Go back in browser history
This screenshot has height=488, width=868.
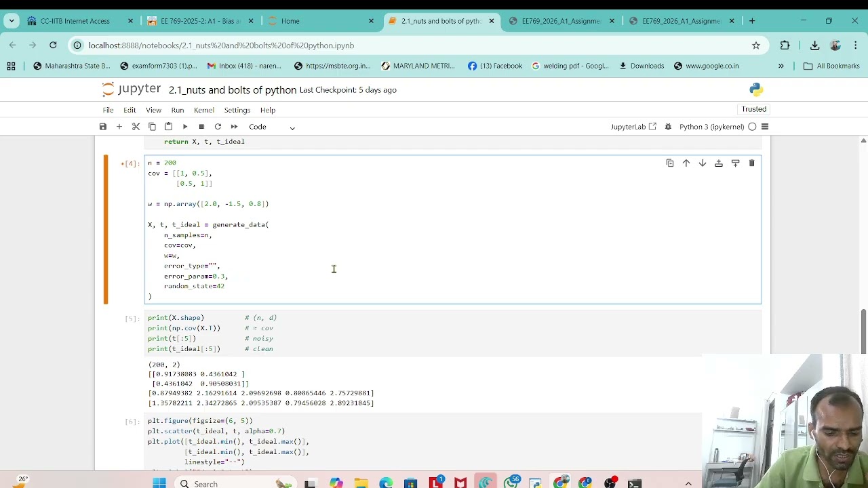point(12,45)
